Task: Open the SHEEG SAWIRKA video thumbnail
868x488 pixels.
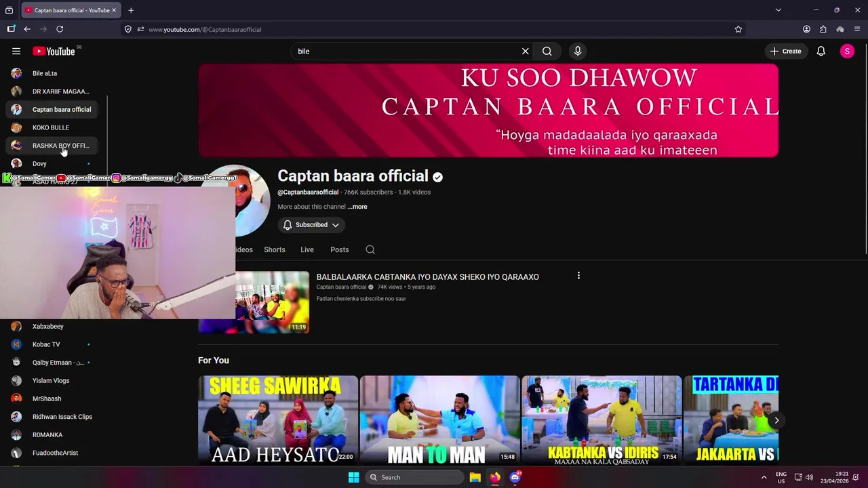Action: click(278, 420)
